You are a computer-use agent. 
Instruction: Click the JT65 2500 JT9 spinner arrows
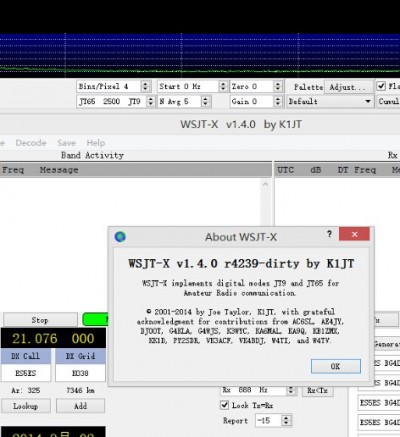pyautogui.click(x=151, y=101)
